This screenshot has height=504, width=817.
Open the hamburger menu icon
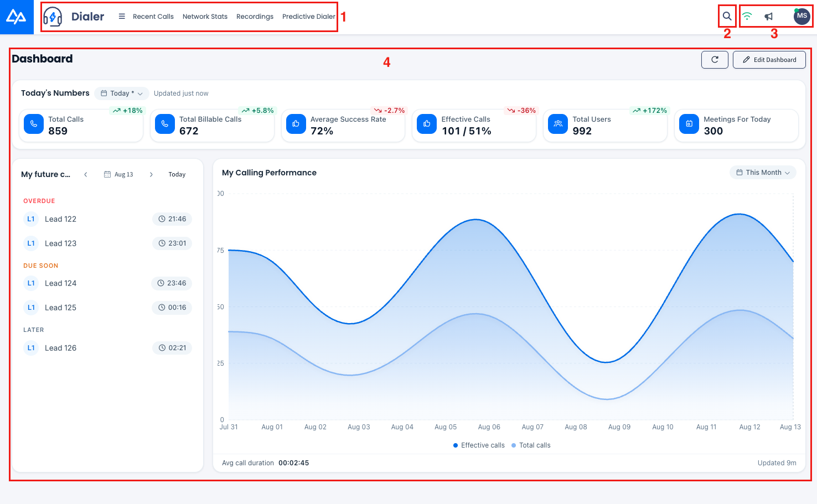[x=122, y=17]
